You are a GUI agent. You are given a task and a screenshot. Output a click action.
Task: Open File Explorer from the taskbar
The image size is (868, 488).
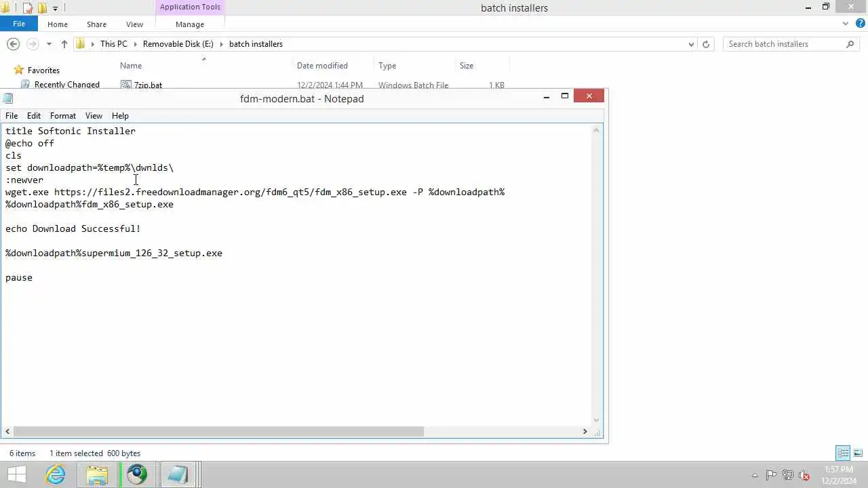tap(96, 474)
